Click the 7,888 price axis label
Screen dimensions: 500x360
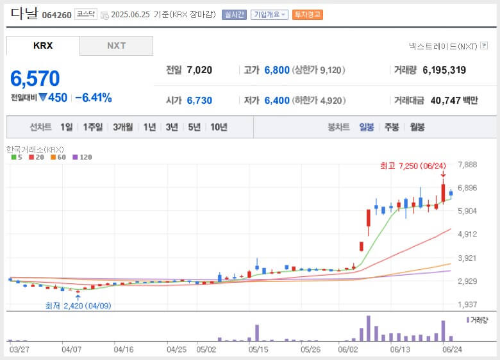[467, 164]
